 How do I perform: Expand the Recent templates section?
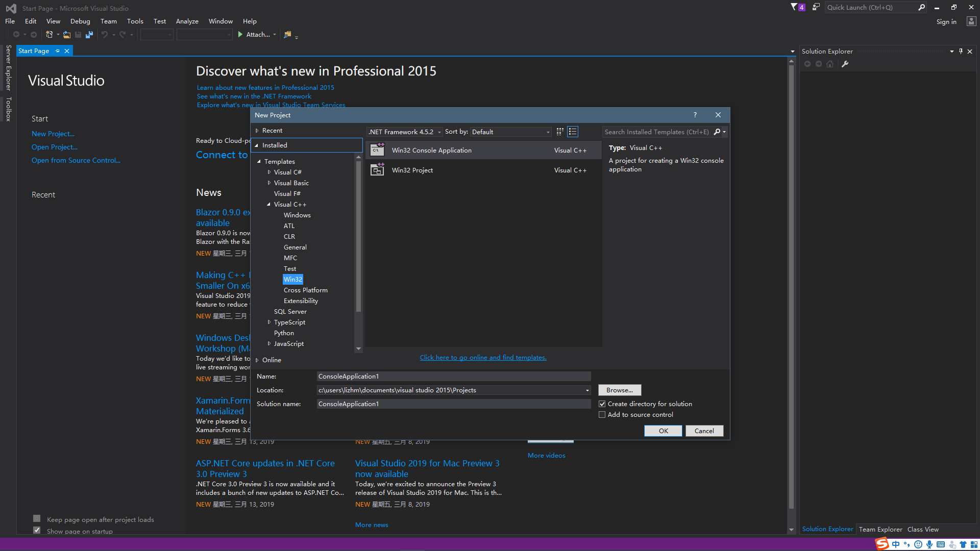point(257,131)
